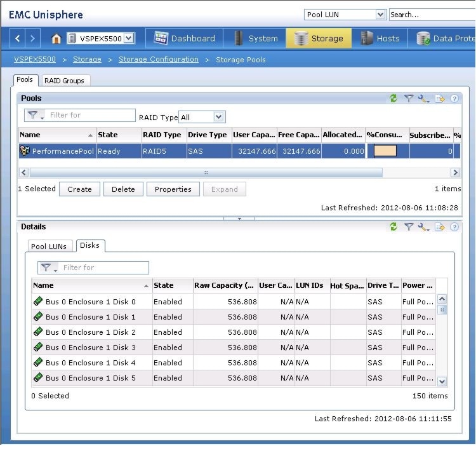
Task: Click the %Consumed bar for PerformancePool
Action: (386, 151)
